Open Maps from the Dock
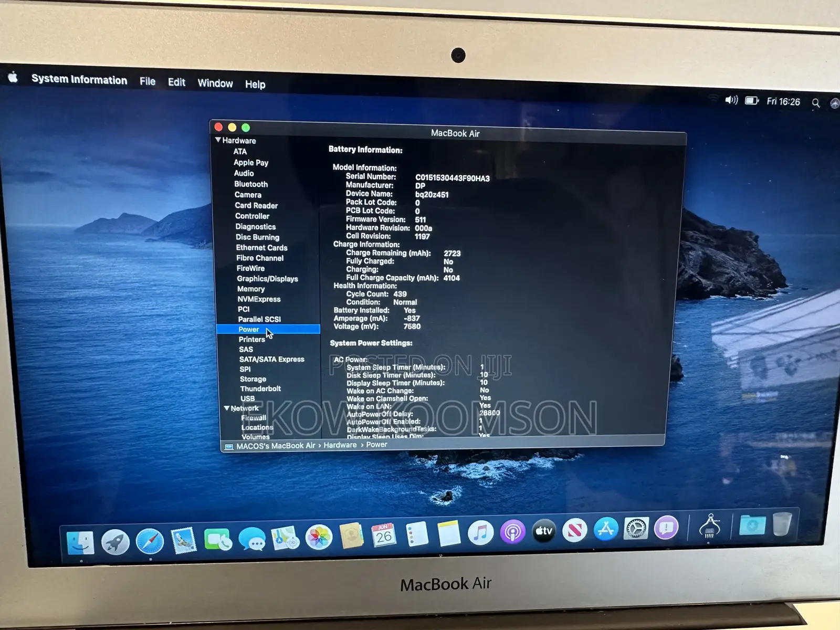840x630 pixels. click(285, 538)
